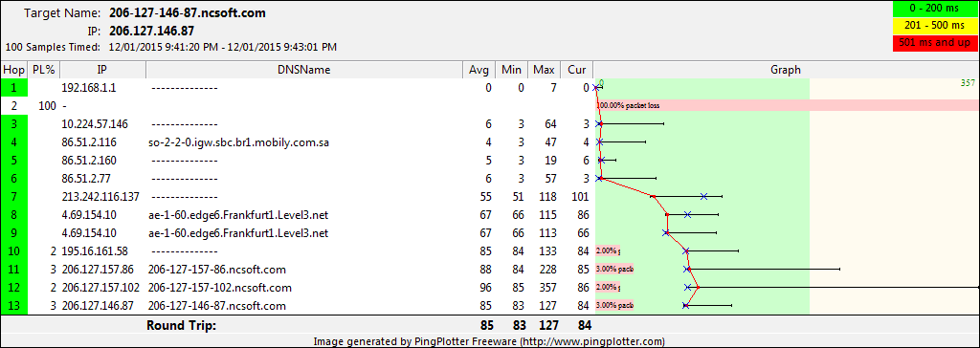
Task: Click hop 7 current value 101
Action: (x=581, y=197)
